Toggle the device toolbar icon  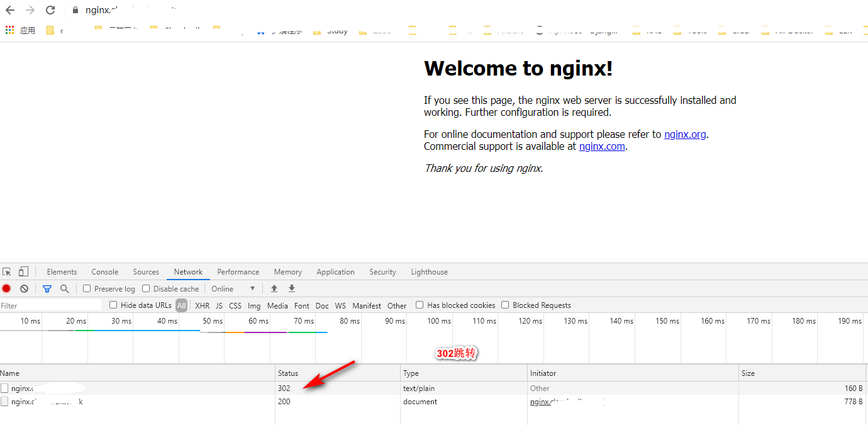click(x=23, y=272)
